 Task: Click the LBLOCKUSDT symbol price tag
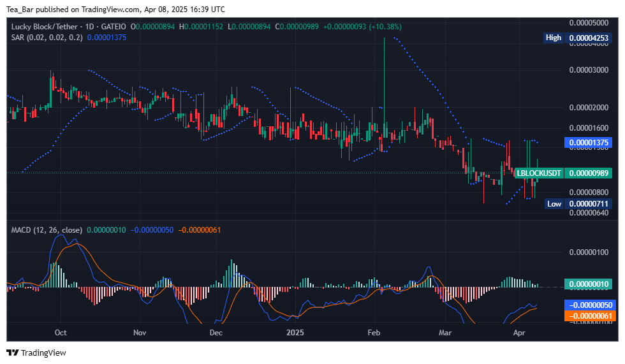(x=539, y=173)
